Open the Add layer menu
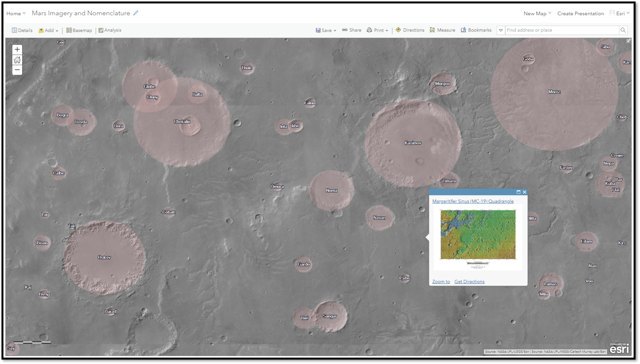Image resolution: width=640 pixels, height=364 pixels. pyautogui.click(x=48, y=30)
